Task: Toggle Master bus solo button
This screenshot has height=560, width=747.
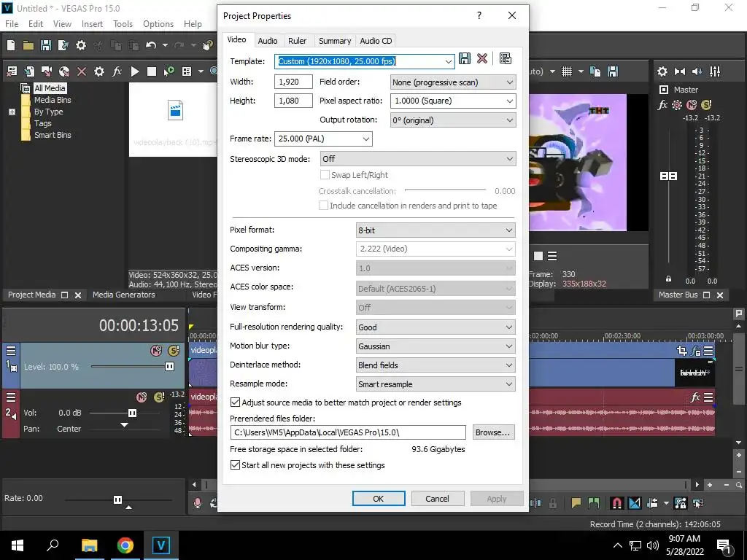Action: pyautogui.click(x=706, y=105)
